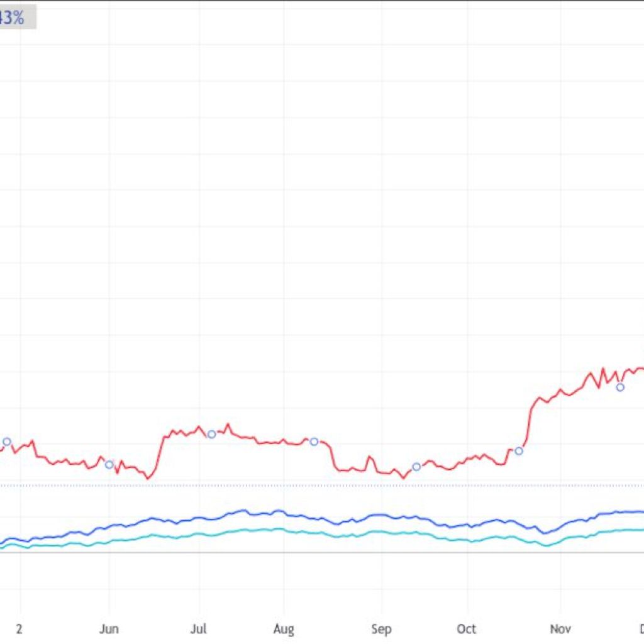This screenshot has height=644, width=644.
Task: Click the leftmost axis label reading 2
Action: [19, 628]
